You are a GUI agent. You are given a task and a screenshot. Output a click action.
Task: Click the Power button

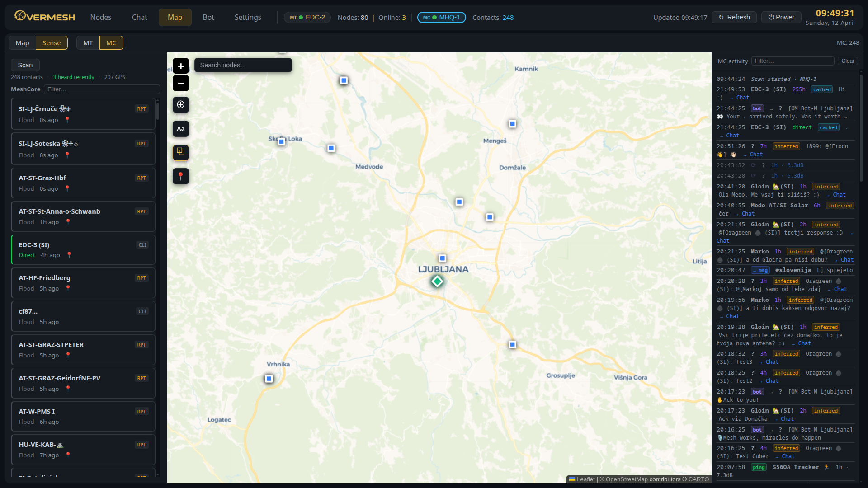[x=781, y=17]
